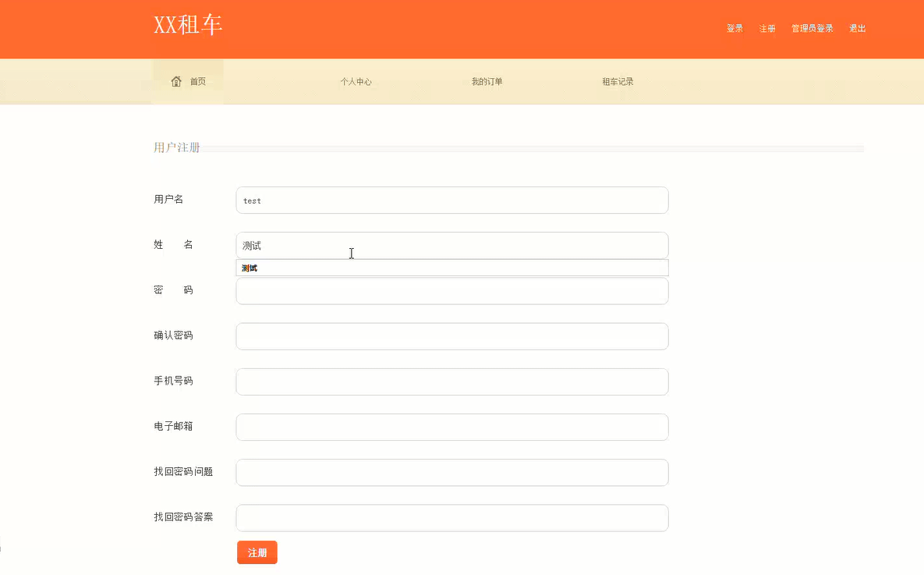Open the 注册 link in header

tap(767, 29)
